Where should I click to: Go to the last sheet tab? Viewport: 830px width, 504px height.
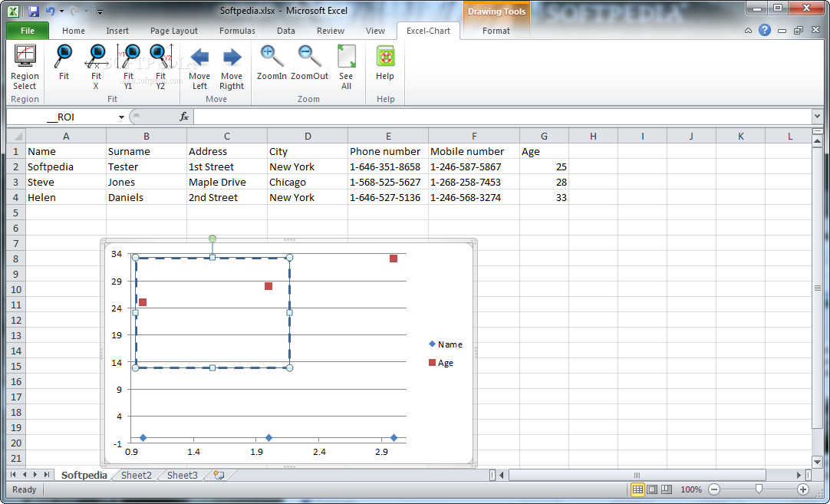coord(47,475)
